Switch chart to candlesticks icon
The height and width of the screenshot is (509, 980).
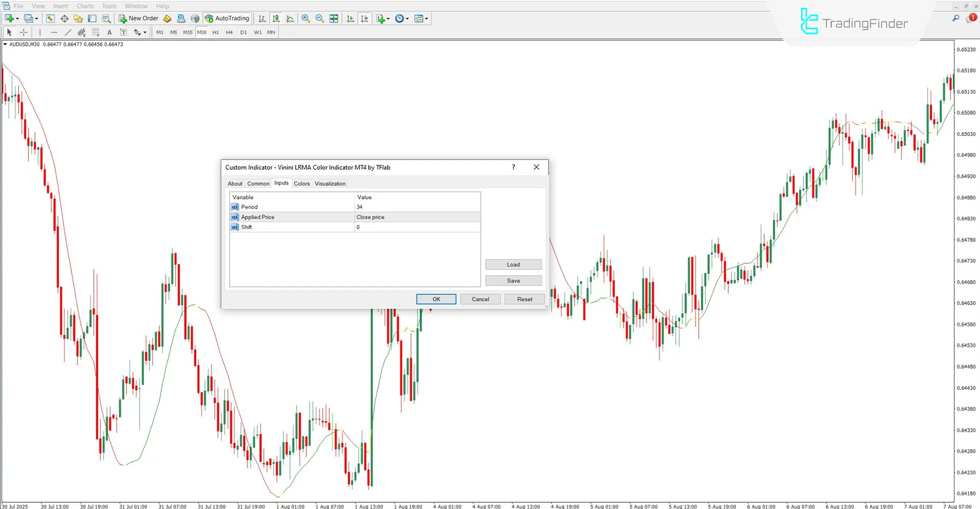[276, 18]
